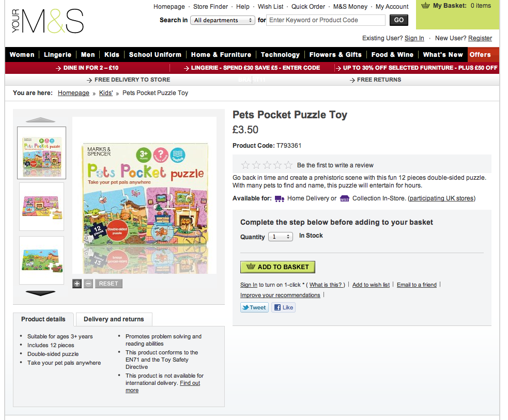Open the Help link
Viewport: 508px width, 420px height.
click(x=243, y=7)
